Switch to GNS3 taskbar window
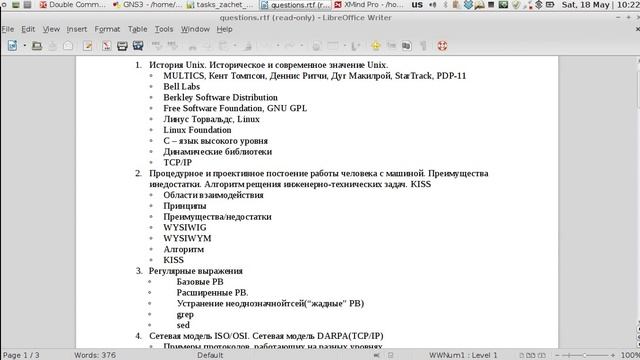640x360 pixels. click(147, 5)
